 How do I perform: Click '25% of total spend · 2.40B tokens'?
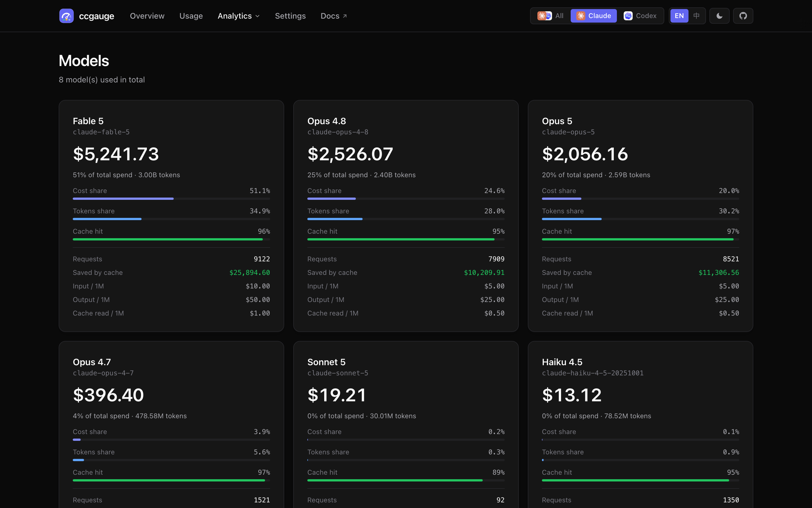(361, 175)
